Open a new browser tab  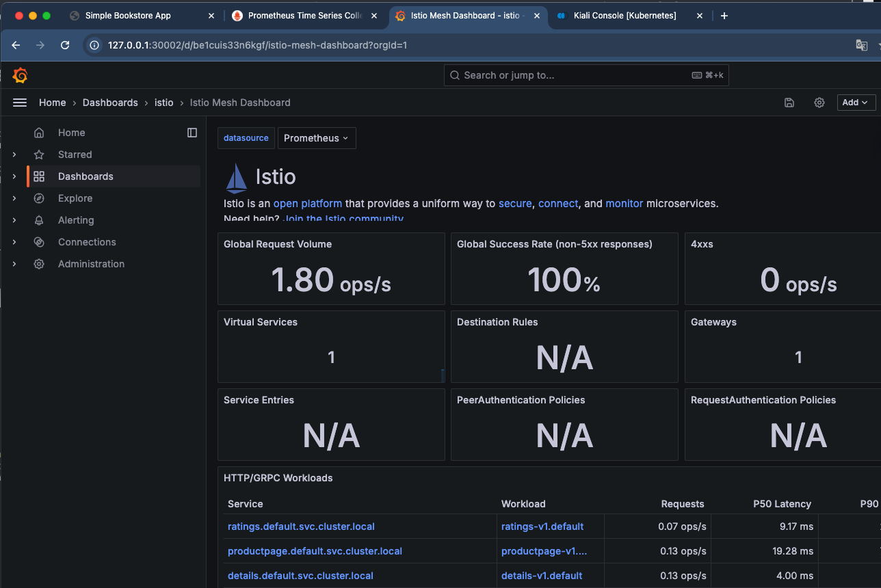(x=724, y=16)
